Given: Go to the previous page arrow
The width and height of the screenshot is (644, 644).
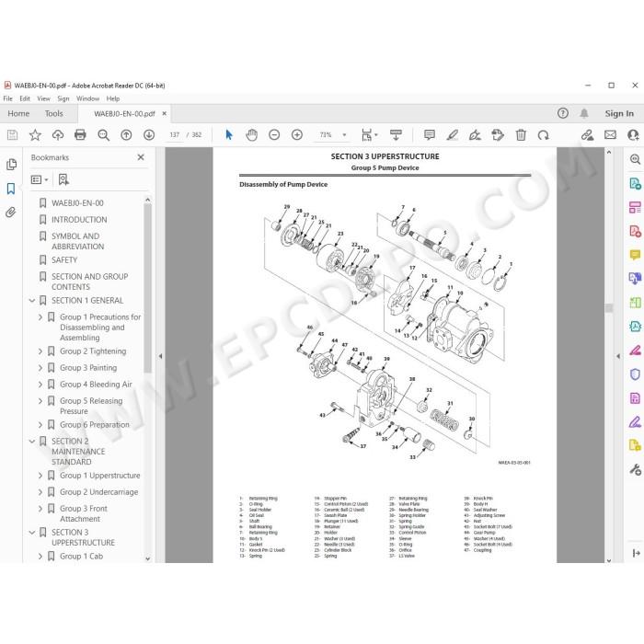Looking at the screenshot, I should coord(126,134).
